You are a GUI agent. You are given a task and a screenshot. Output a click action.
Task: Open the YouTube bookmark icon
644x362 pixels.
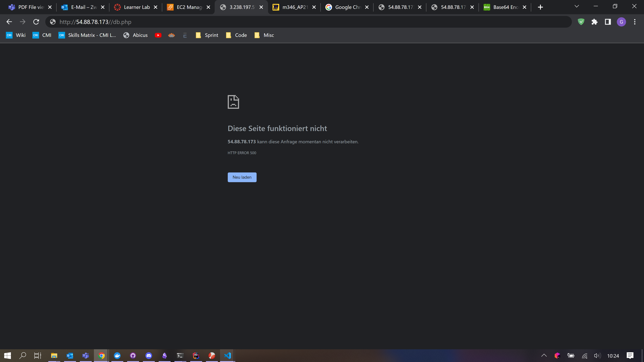[158, 35]
